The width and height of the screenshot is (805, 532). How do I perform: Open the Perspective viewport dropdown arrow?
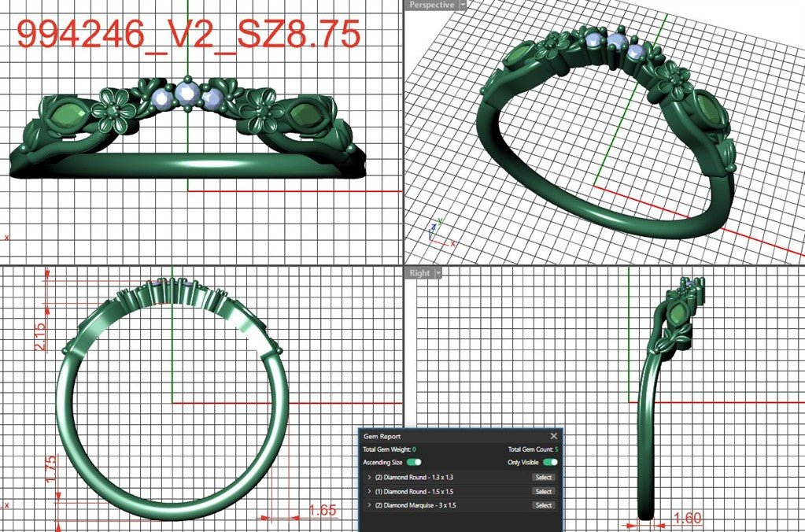[x=462, y=5]
